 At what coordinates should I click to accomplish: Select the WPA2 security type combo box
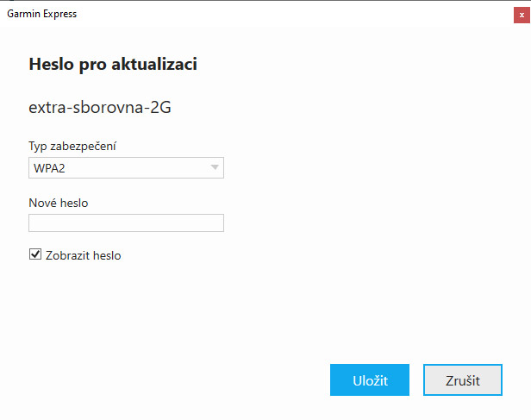coord(126,167)
